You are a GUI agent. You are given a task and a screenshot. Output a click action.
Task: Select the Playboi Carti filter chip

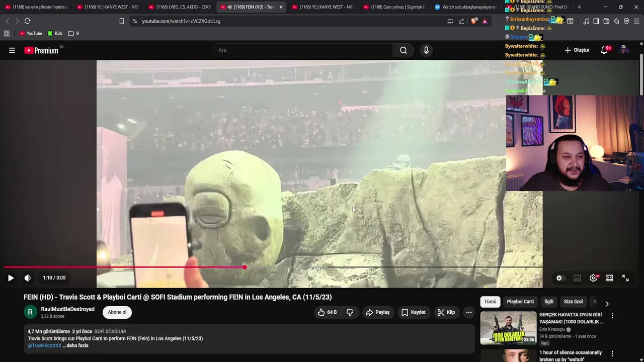(x=520, y=302)
